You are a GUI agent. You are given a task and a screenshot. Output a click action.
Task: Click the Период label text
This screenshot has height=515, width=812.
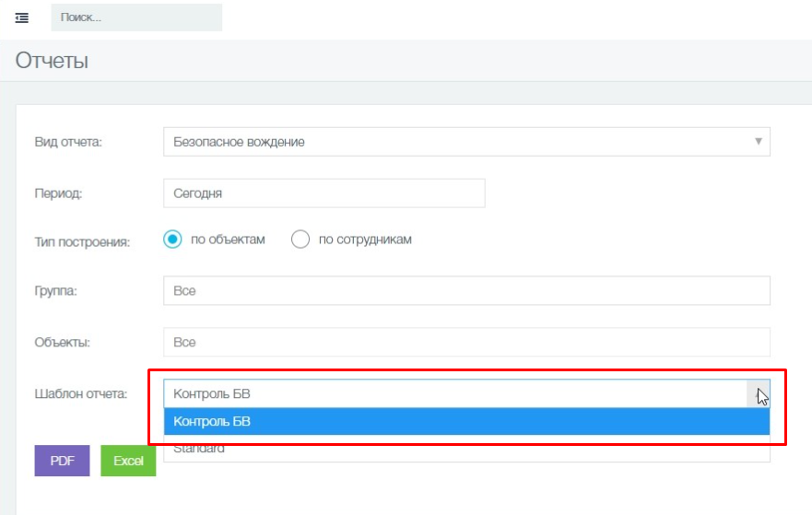(58, 193)
